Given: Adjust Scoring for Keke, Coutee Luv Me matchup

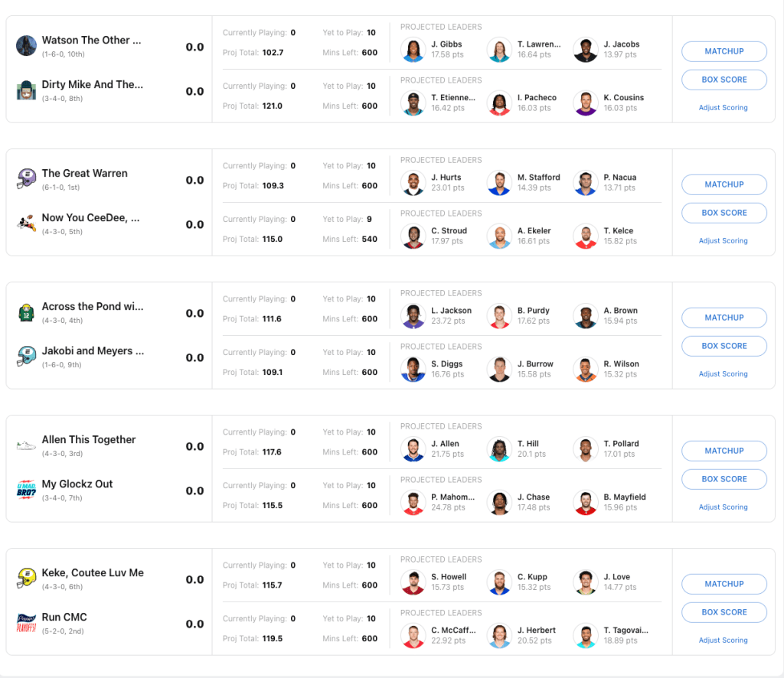Looking at the screenshot, I should [723, 641].
